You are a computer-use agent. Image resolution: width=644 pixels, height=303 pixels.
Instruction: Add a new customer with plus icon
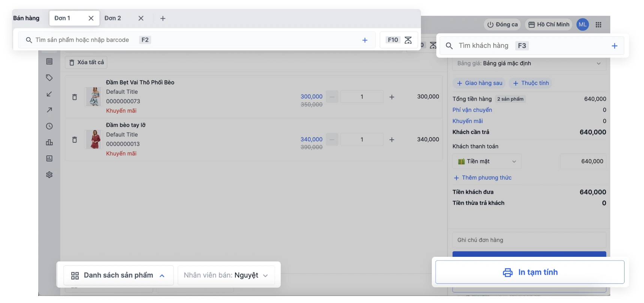tap(614, 46)
